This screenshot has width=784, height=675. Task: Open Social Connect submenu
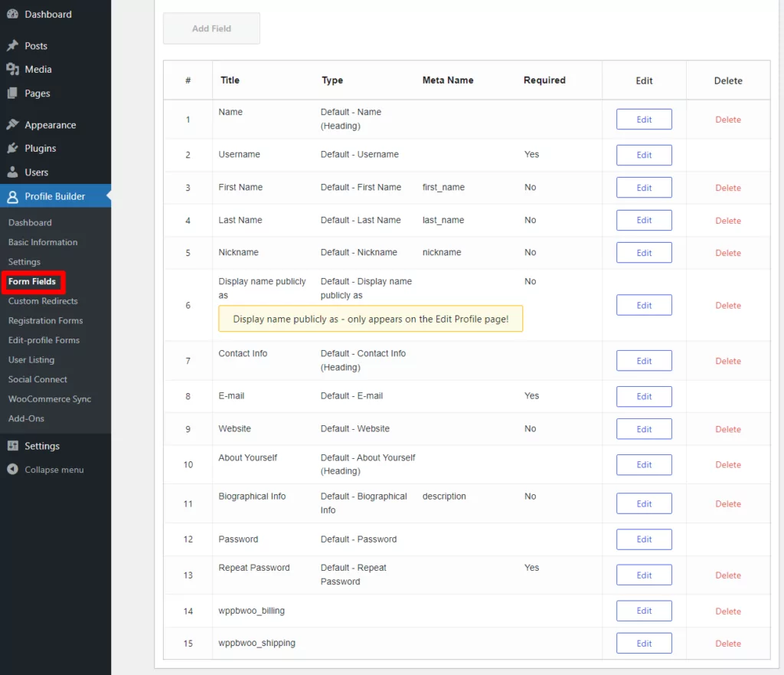coord(38,379)
